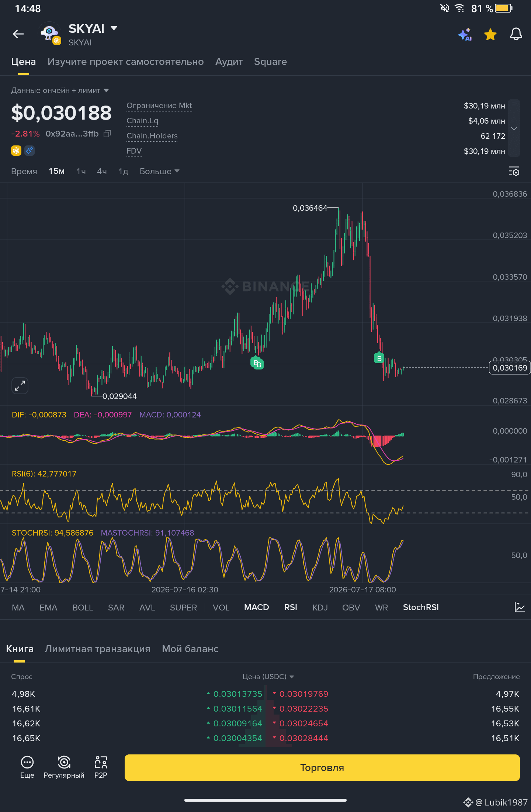Open the Еще more options icon
Viewport: 531px width, 812px height.
tap(27, 767)
